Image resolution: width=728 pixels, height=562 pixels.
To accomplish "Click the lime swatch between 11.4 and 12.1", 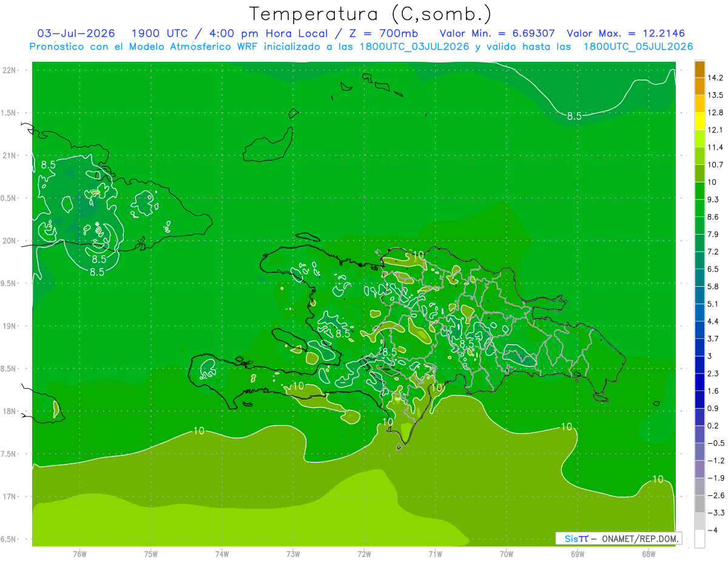I will [699, 139].
